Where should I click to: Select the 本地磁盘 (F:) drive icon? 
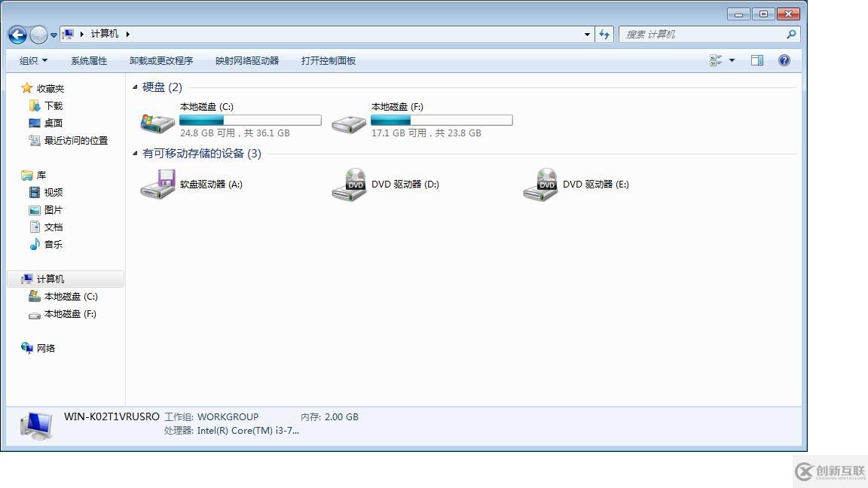click(x=349, y=124)
